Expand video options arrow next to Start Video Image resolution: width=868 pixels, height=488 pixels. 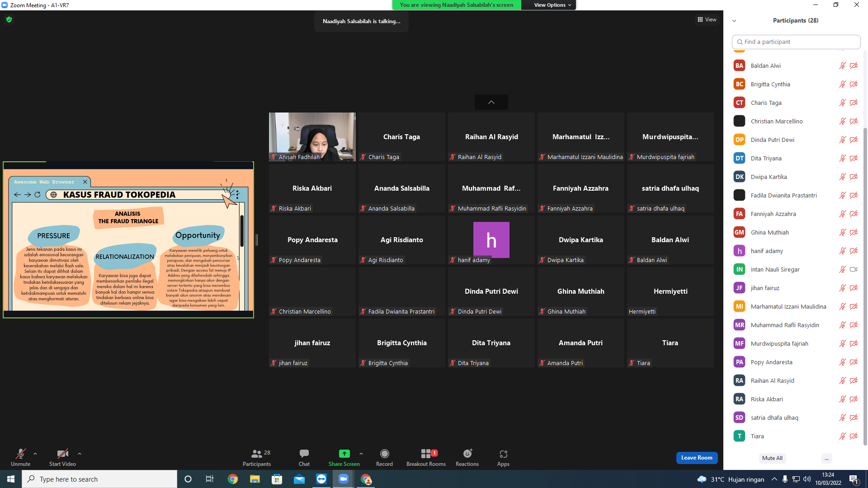pyautogui.click(x=80, y=454)
